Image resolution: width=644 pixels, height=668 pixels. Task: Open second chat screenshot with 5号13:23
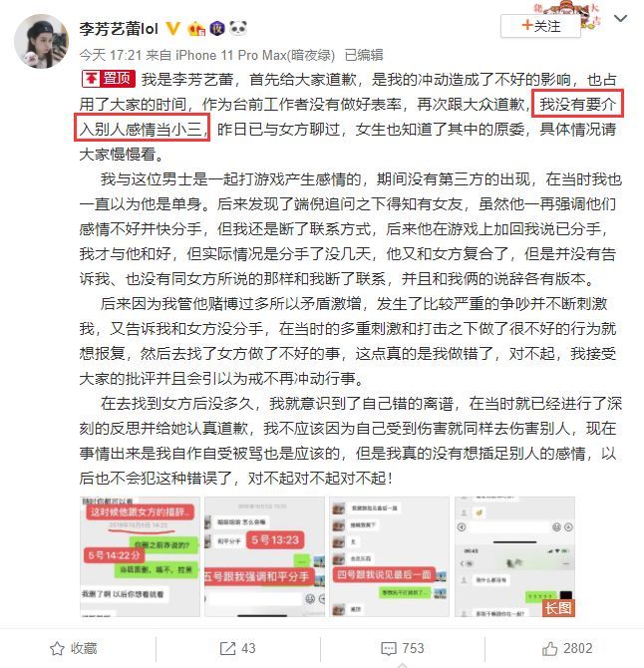pos(264,556)
